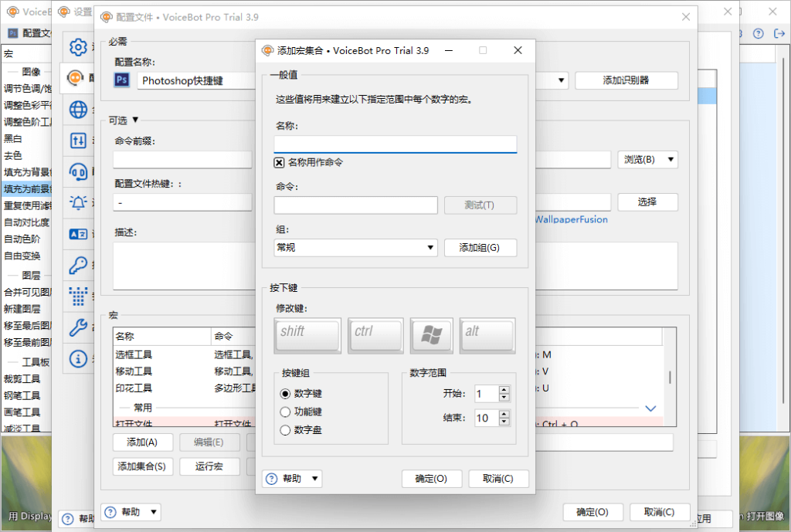Click the 添加组(G) button

480,248
